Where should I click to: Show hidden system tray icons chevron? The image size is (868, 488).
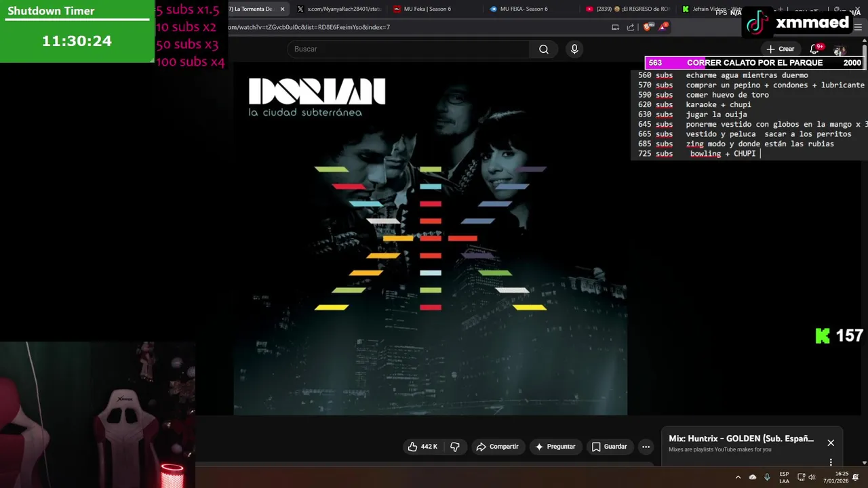[738, 477]
